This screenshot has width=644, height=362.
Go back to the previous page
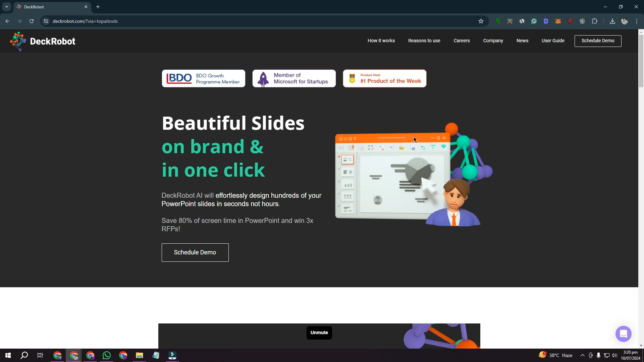click(7, 21)
